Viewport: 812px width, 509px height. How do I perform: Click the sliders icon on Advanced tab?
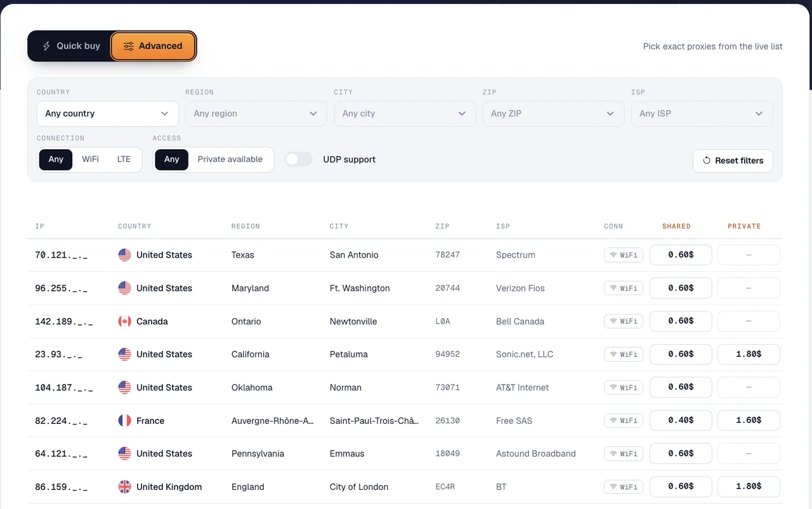[x=128, y=46]
